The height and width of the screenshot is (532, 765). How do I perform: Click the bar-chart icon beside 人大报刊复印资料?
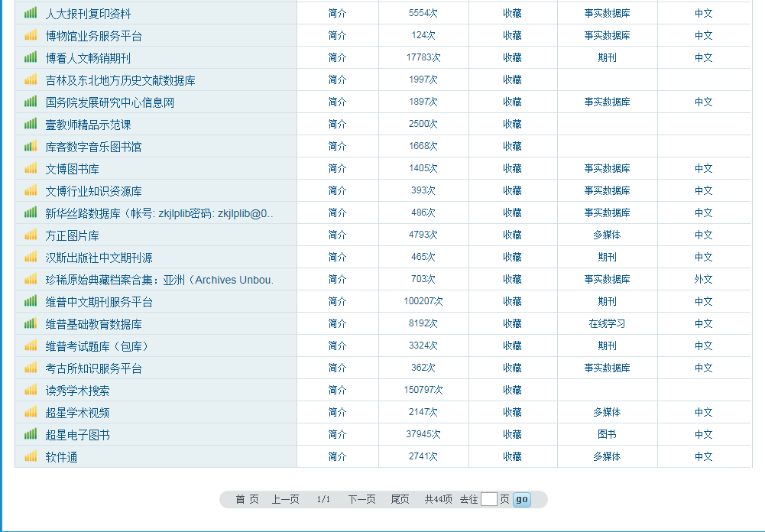coord(31,13)
